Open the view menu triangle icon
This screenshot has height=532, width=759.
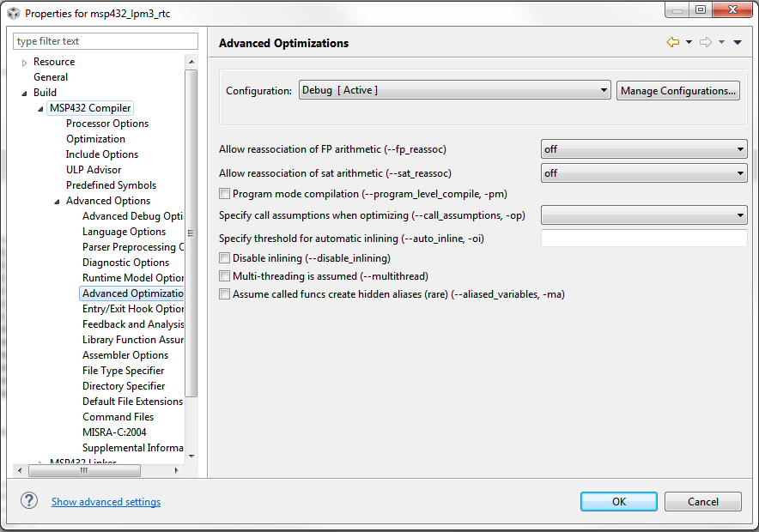pos(738,43)
